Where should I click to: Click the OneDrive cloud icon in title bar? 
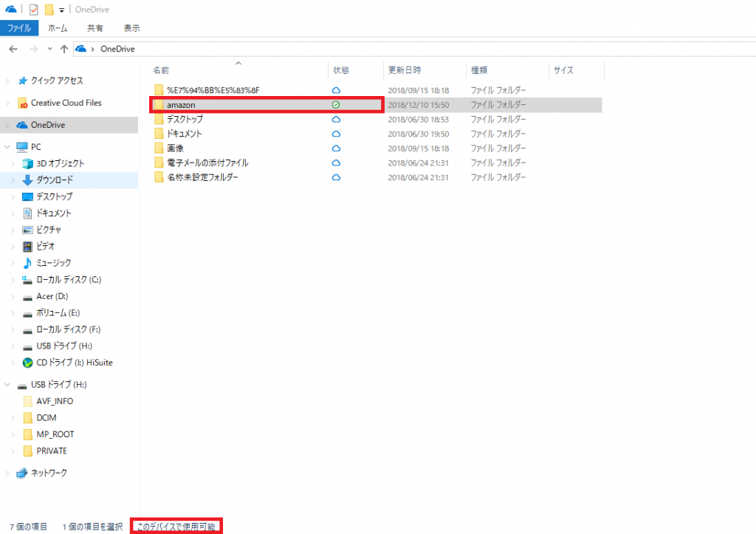(x=10, y=9)
